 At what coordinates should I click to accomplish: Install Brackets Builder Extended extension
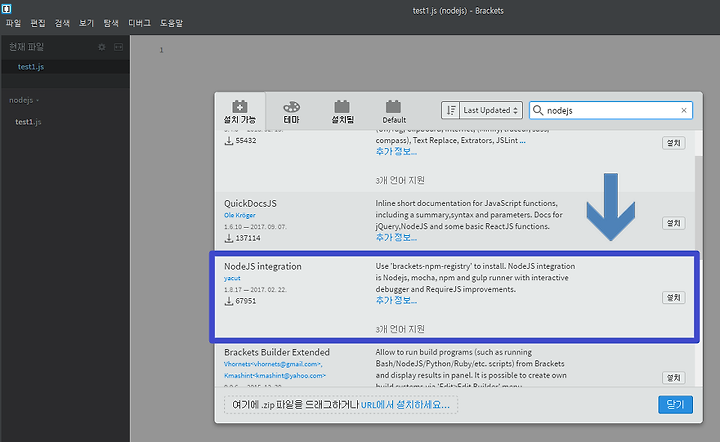(x=673, y=378)
